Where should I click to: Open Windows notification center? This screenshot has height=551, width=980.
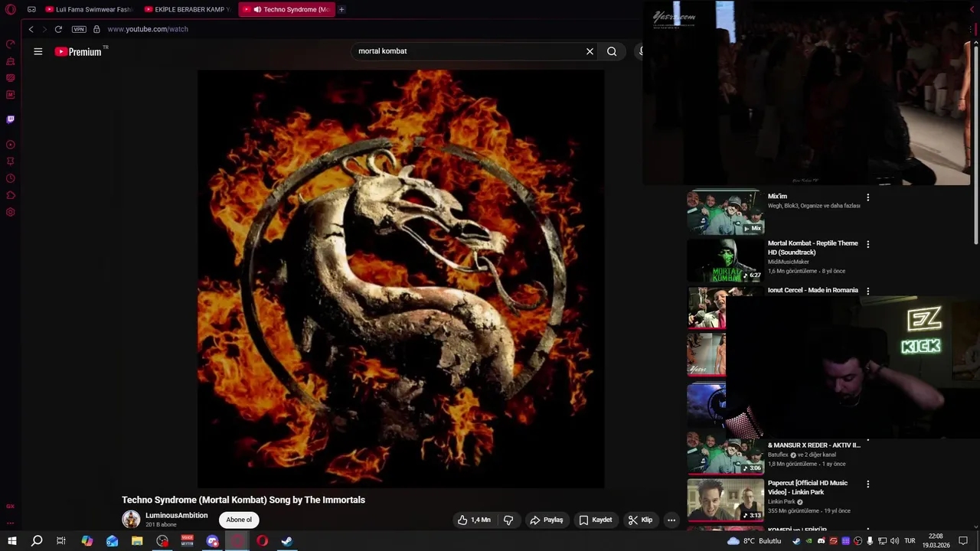point(964,541)
